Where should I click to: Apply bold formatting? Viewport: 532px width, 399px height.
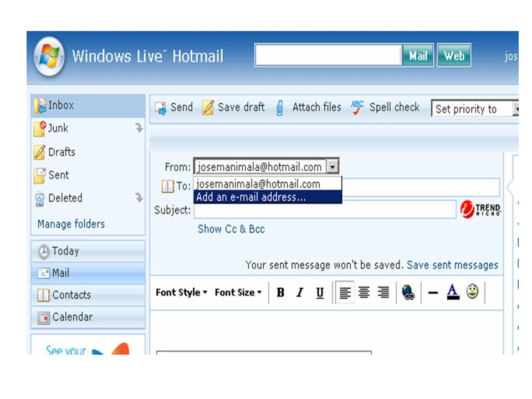(x=280, y=293)
